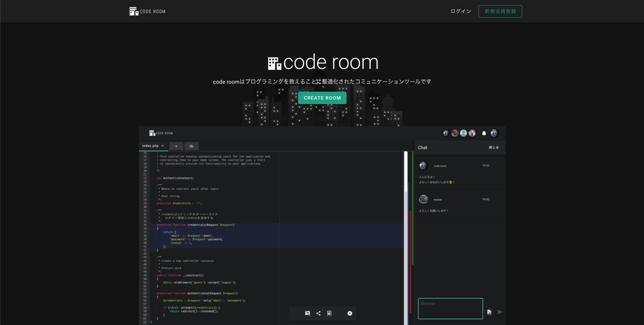Image resolution: width=644 pixels, height=325 pixels.
Task: Click the exit-room door icon in the bottom toolbar
Action: click(329, 313)
